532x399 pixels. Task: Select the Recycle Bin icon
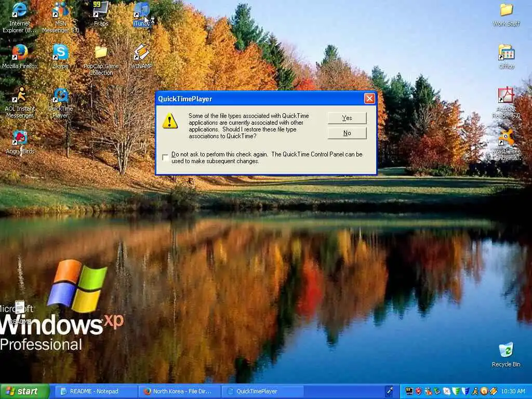pyautogui.click(x=506, y=355)
